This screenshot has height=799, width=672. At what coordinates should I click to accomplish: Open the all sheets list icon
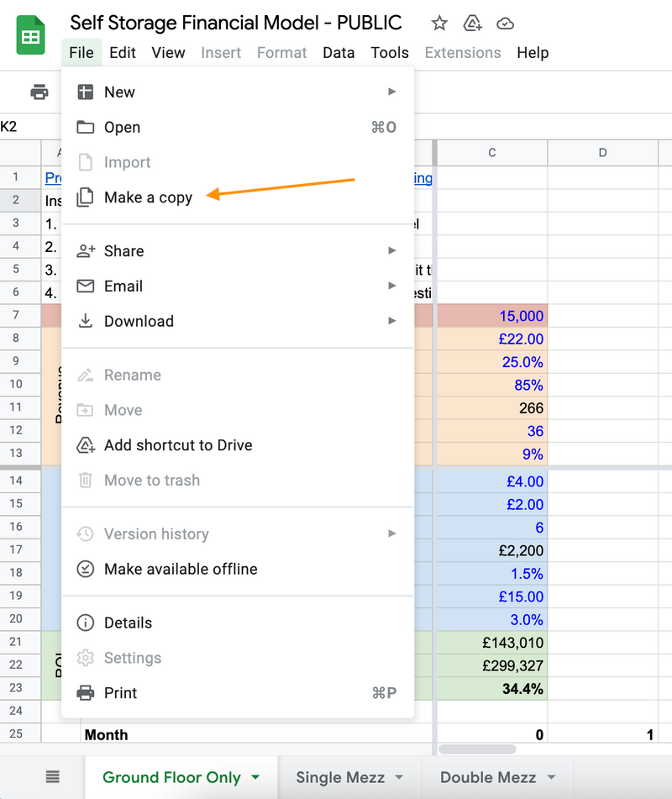52,777
